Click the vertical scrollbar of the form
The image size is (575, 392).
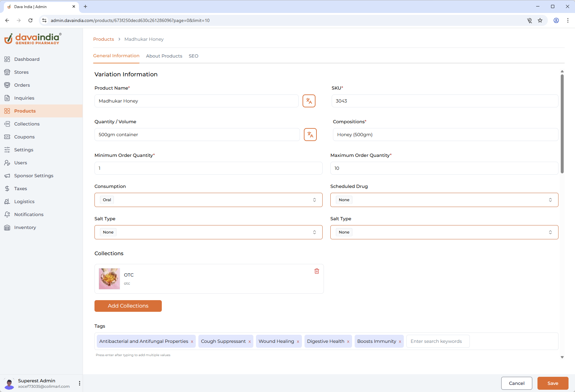(x=562, y=123)
